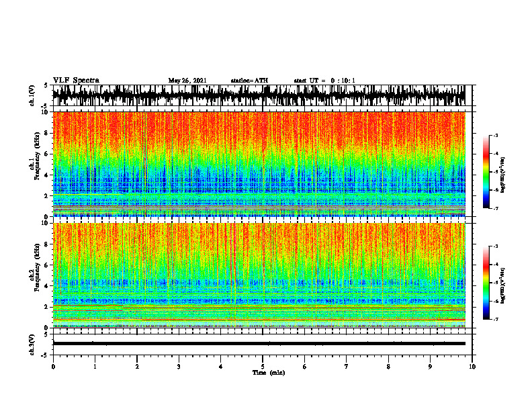The height and width of the screenshot is (411, 532).
Task: Click time axis tick label "6"
Action: click(305, 367)
